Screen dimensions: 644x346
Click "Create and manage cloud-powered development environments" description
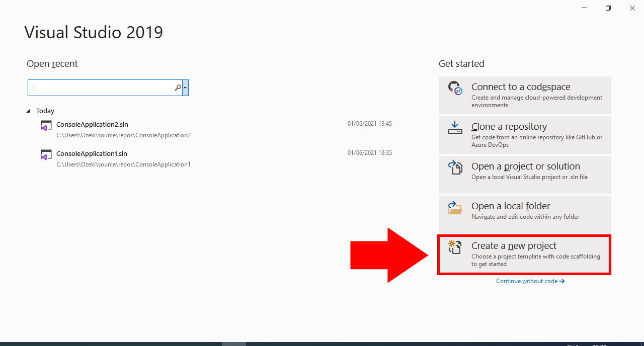pyautogui.click(x=537, y=102)
